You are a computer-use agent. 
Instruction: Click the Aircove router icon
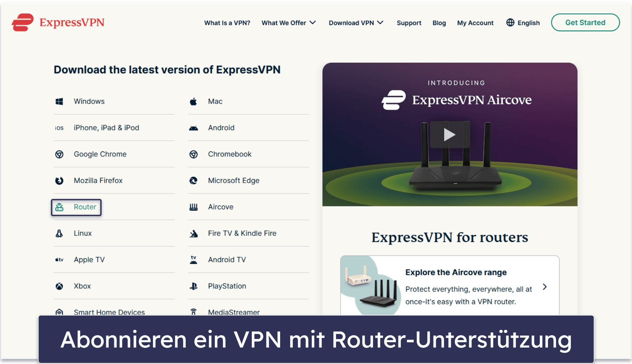point(193,207)
